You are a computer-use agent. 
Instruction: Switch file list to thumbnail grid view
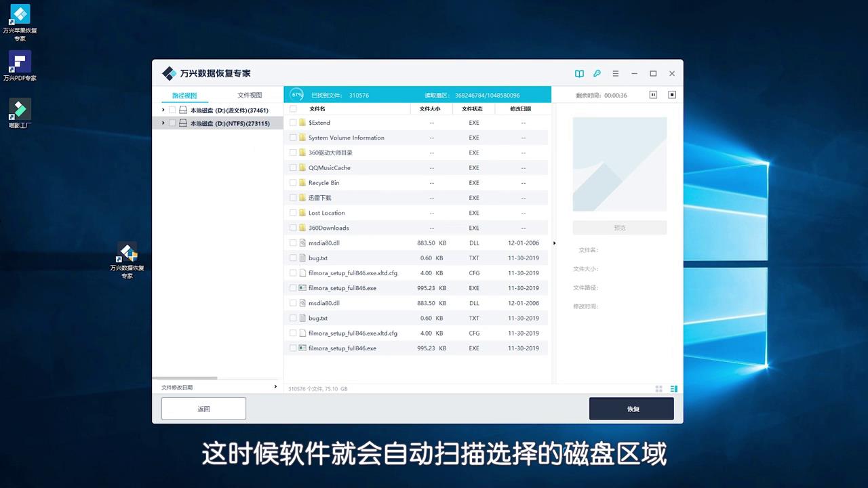(658, 388)
